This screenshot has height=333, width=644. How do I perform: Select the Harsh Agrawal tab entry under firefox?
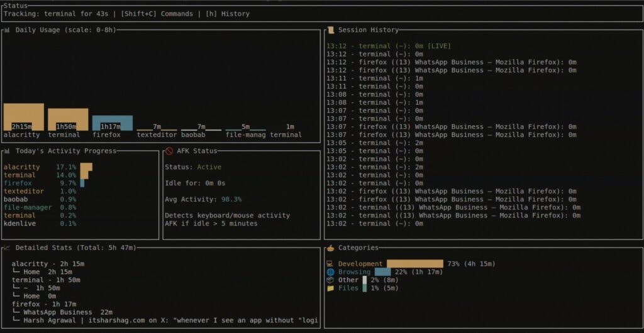click(170, 320)
